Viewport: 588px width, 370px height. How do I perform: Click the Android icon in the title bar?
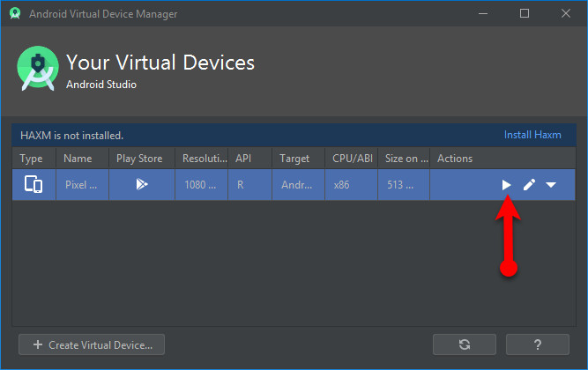point(15,13)
